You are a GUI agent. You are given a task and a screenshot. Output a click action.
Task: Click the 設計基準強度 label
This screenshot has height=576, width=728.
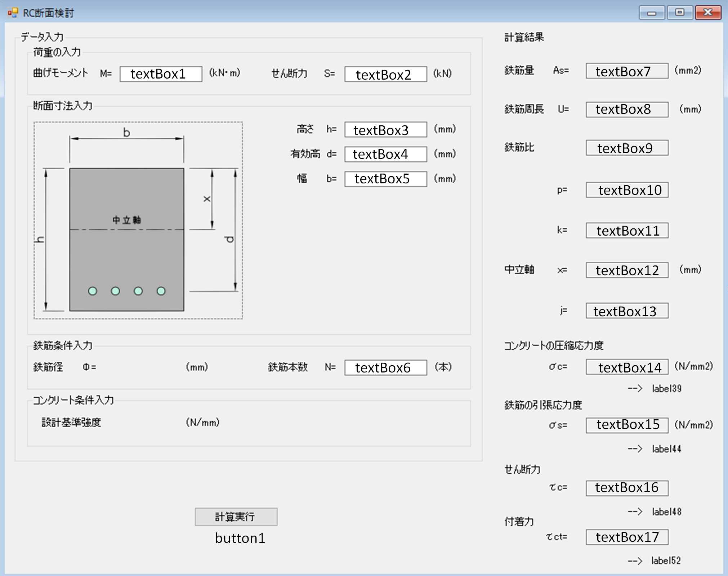[x=71, y=422]
